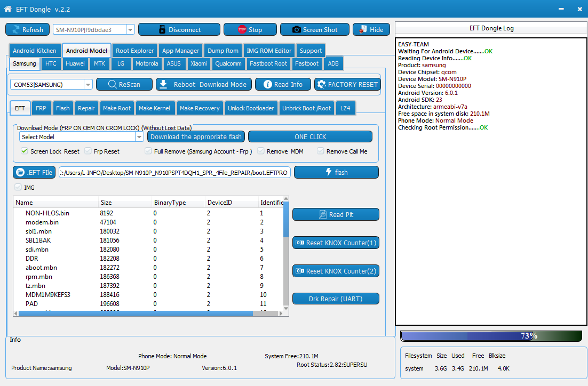Select the HTC brand tab
This screenshot has height=386, width=588.
coord(51,63)
